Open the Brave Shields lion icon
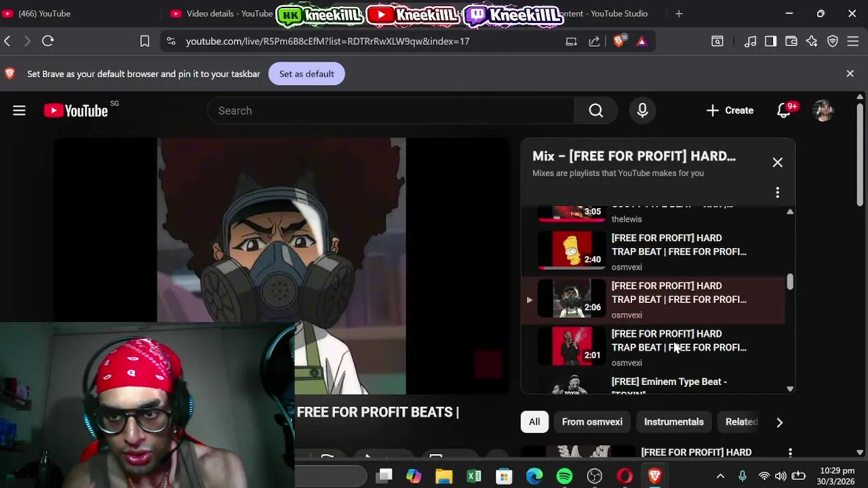The width and height of the screenshot is (868, 488). coord(618,41)
